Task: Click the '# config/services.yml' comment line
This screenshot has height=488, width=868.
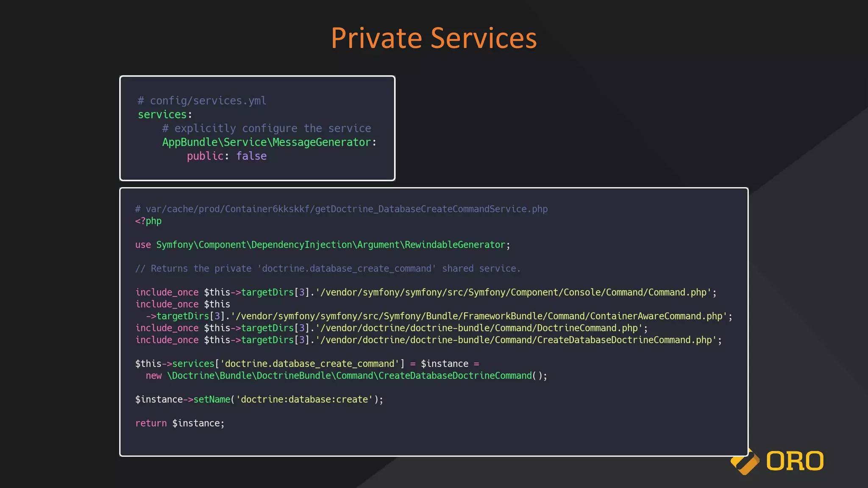Action: 202,101
